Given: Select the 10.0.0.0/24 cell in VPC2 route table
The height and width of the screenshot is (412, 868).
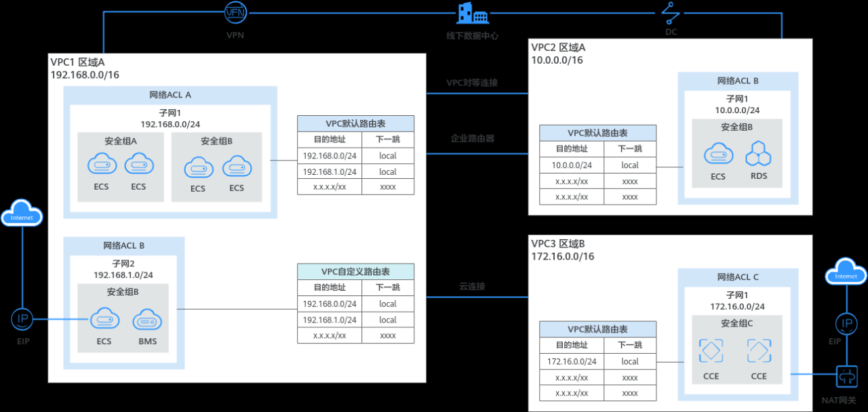Looking at the screenshot, I should (572, 165).
